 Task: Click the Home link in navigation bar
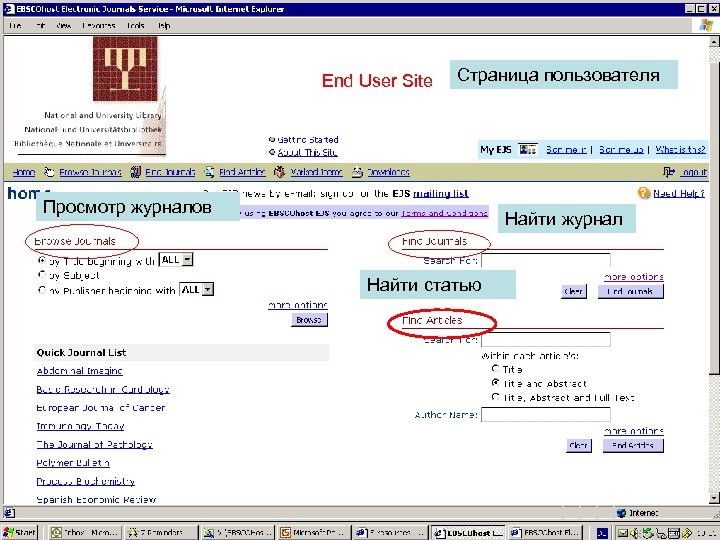click(24, 172)
